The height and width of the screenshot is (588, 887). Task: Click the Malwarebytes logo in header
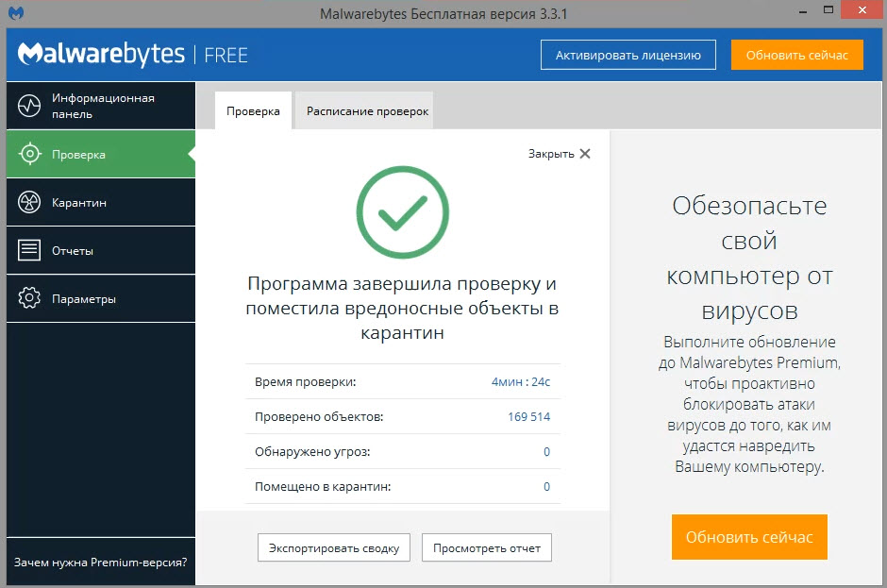101,55
